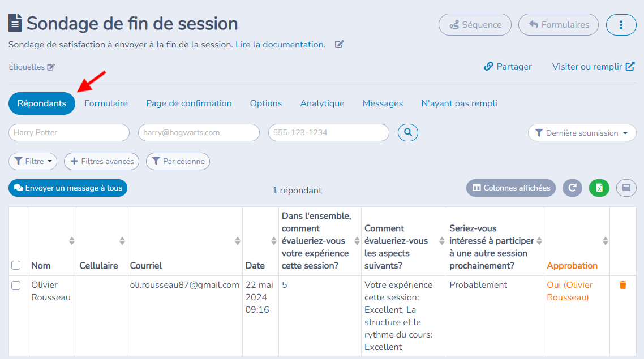Click the grey card view button
644x359 pixels.
626,188
